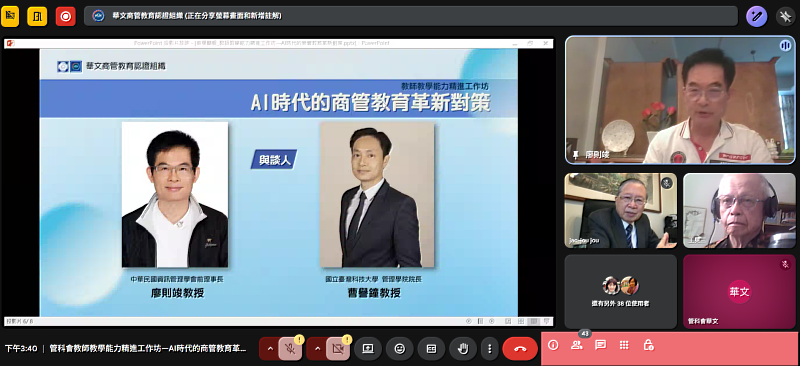Open video settings arrow beside the camera
The image size is (800, 366).
tap(317, 349)
